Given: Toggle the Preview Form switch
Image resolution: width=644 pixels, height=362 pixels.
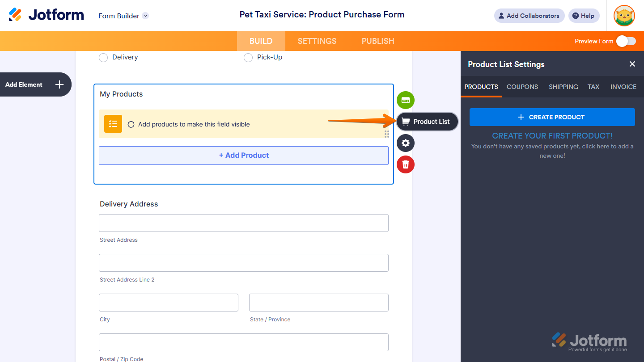Looking at the screenshot, I should (626, 41).
